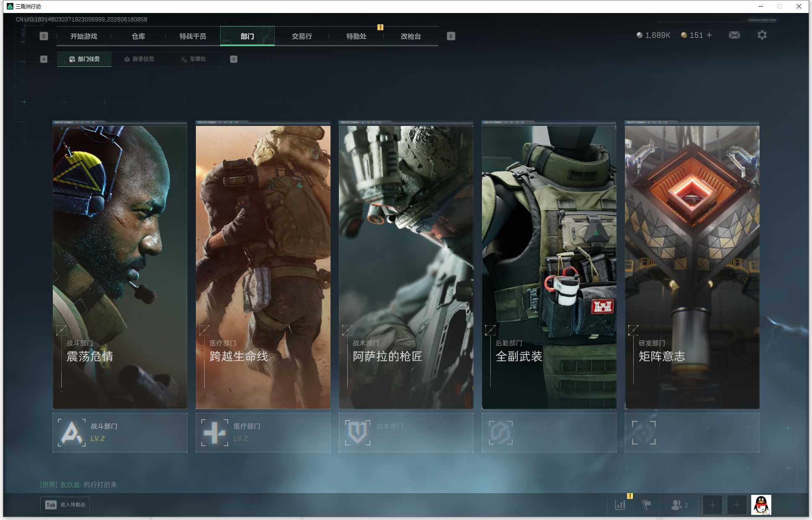Open the 开始游戏 tab

click(x=83, y=36)
